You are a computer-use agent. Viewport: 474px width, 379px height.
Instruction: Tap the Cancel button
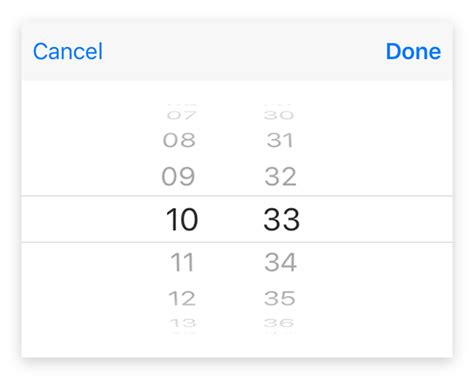[68, 52]
